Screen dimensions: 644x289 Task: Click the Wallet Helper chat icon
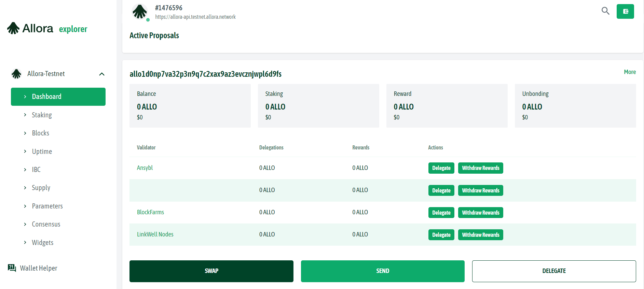(x=12, y=268)
